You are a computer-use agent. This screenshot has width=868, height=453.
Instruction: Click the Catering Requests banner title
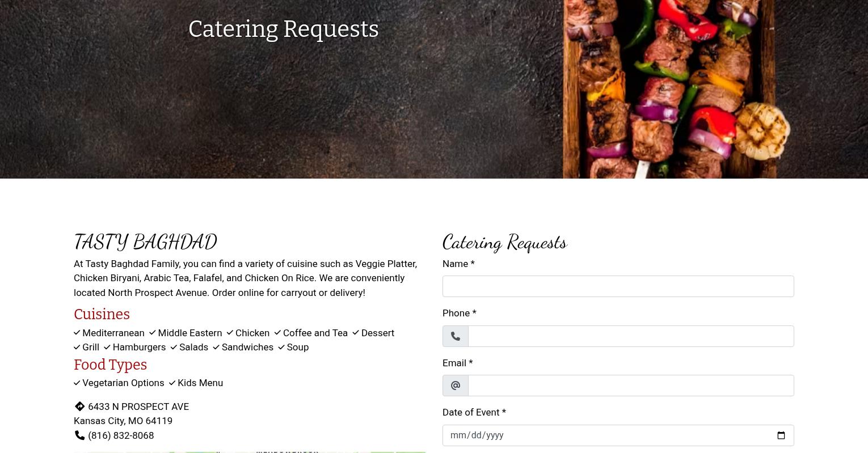tap(284, 29)
